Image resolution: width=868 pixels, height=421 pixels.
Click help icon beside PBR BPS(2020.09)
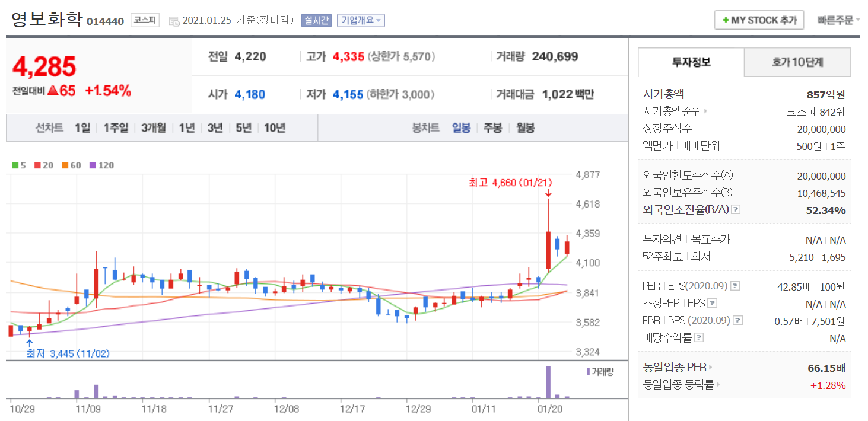[x=737, y=321]
